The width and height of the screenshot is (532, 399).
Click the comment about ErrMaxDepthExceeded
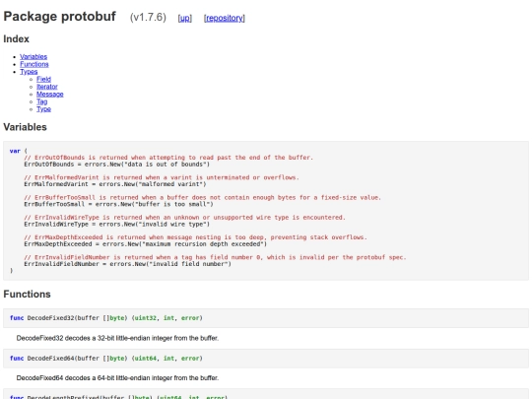click(x=195, y=237)
